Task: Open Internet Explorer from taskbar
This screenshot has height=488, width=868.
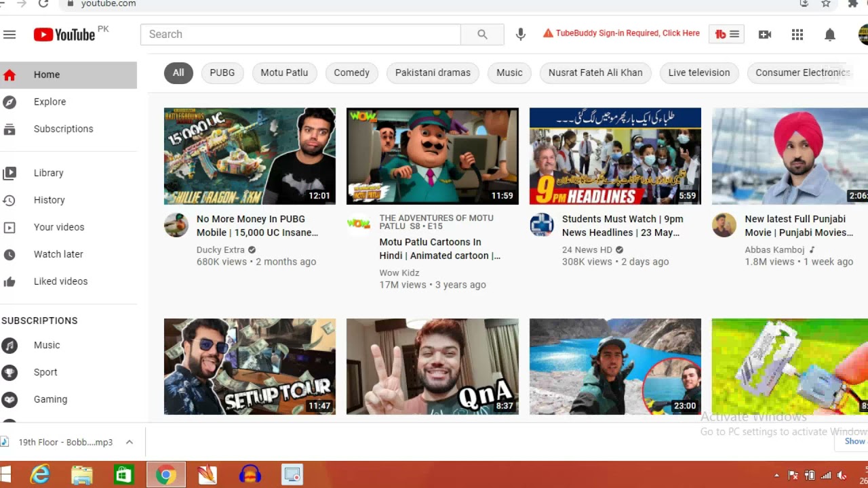Action: click(x=40, y=474)
